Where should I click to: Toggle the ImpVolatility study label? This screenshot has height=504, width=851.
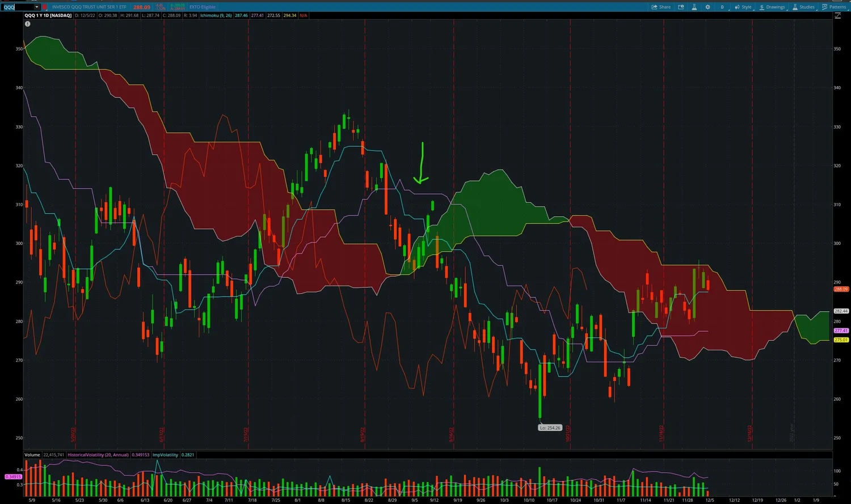tap(165, 455)
